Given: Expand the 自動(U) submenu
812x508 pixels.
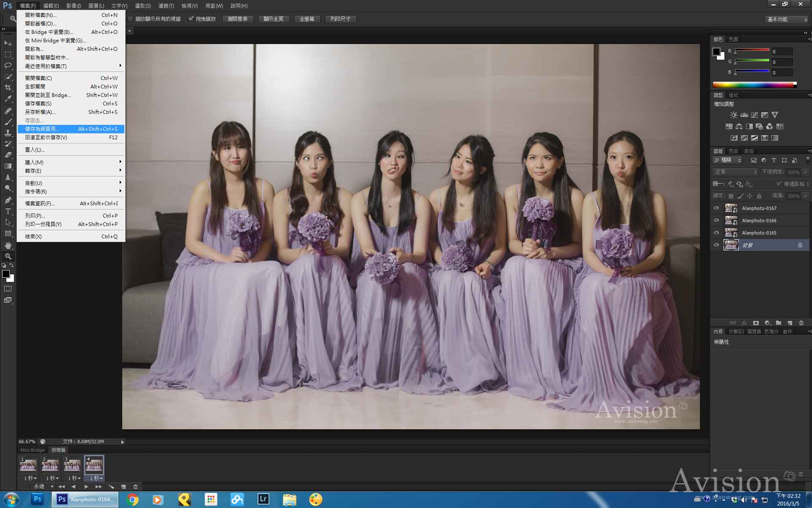Looking at the screenshot, I should [x=71, y=183].
